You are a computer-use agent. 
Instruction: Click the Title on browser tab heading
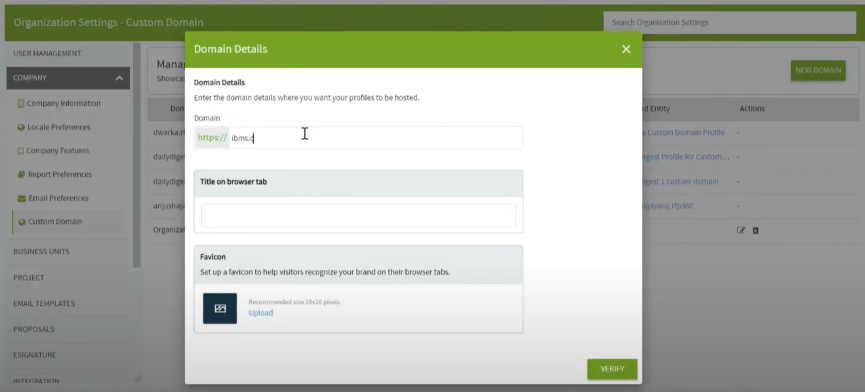click(x=233, y=181)
